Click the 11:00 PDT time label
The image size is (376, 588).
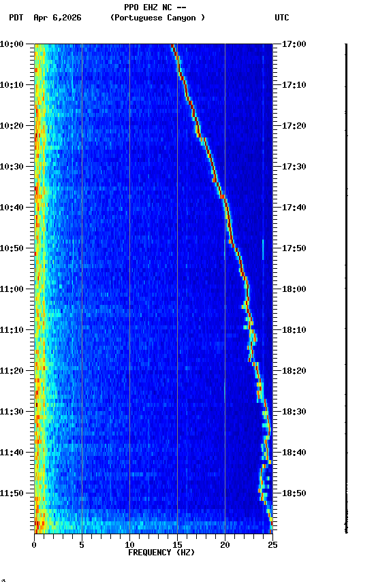coord(12,289)
